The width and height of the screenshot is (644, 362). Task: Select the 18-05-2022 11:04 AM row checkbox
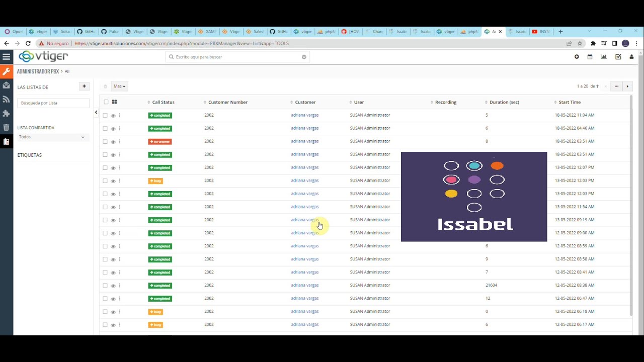105,115
